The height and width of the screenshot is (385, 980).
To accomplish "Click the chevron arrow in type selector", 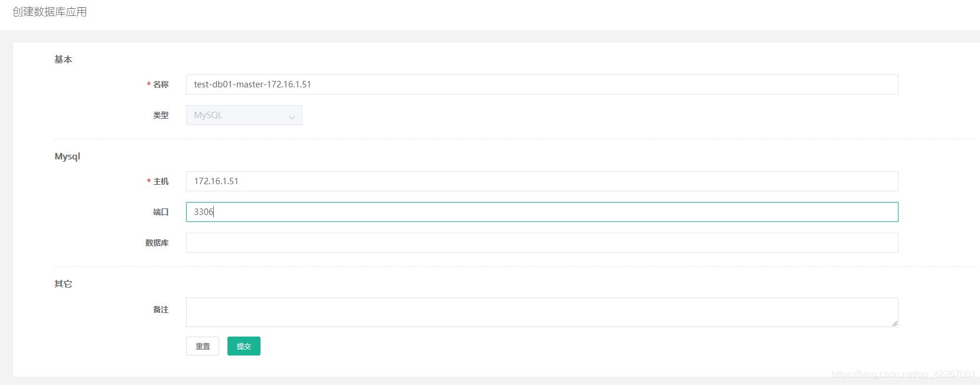I will 292,117.
